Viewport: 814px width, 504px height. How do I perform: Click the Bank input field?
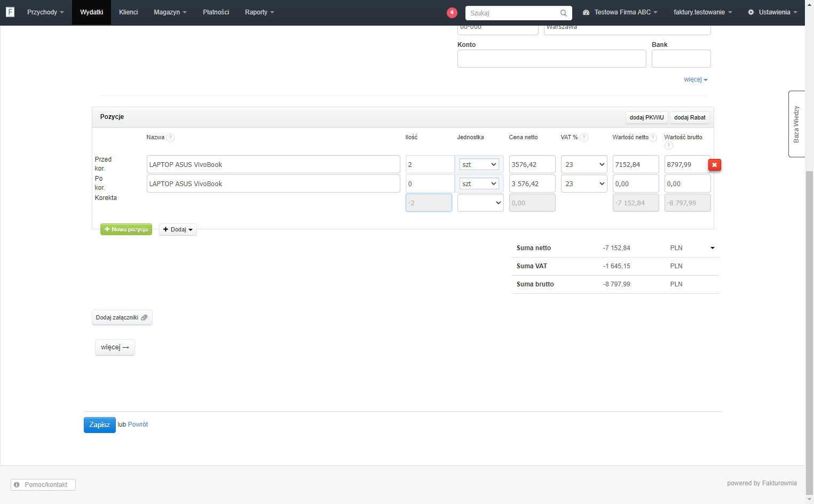[681, 59]
